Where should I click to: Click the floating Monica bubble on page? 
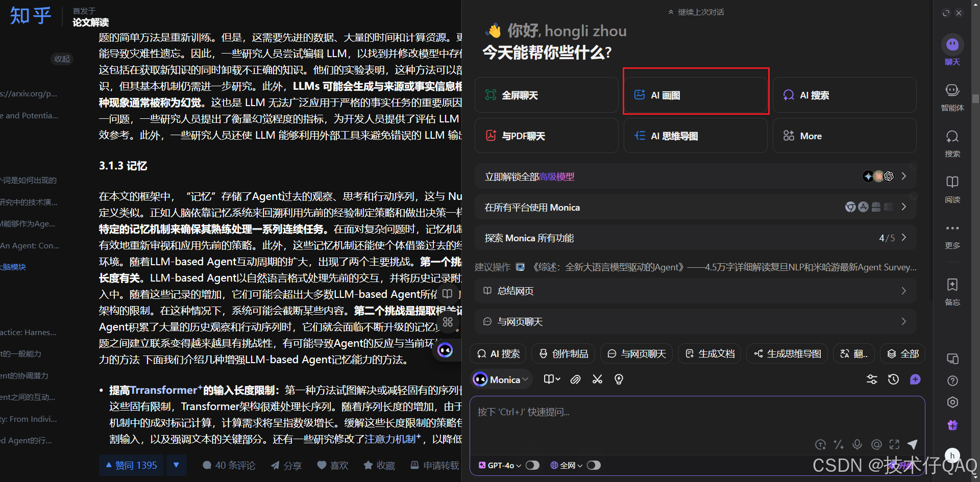pos(445,350)
